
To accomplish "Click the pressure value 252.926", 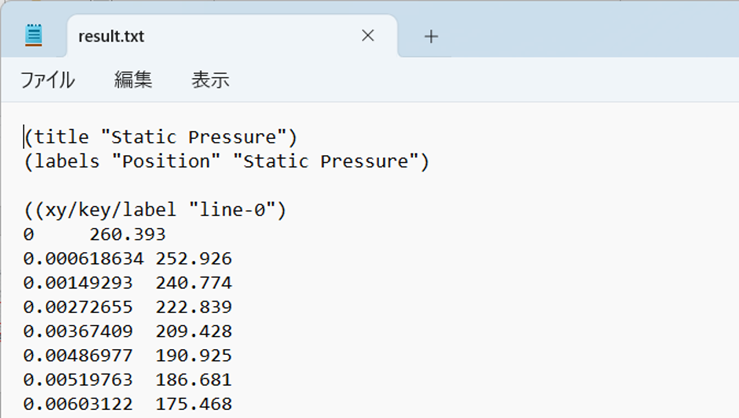I will (x=194, y=259).
